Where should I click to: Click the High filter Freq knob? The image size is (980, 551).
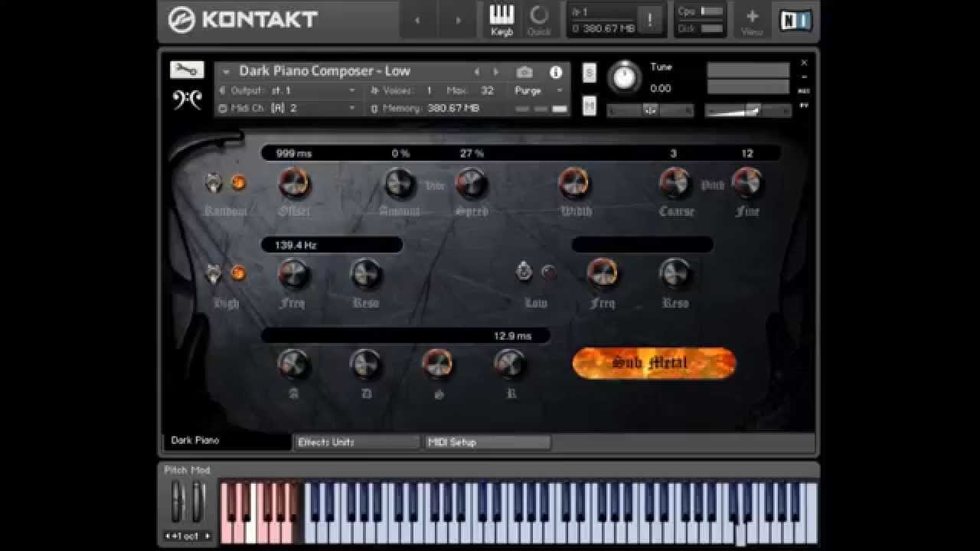pyautogui.click(x=293, y=273)
